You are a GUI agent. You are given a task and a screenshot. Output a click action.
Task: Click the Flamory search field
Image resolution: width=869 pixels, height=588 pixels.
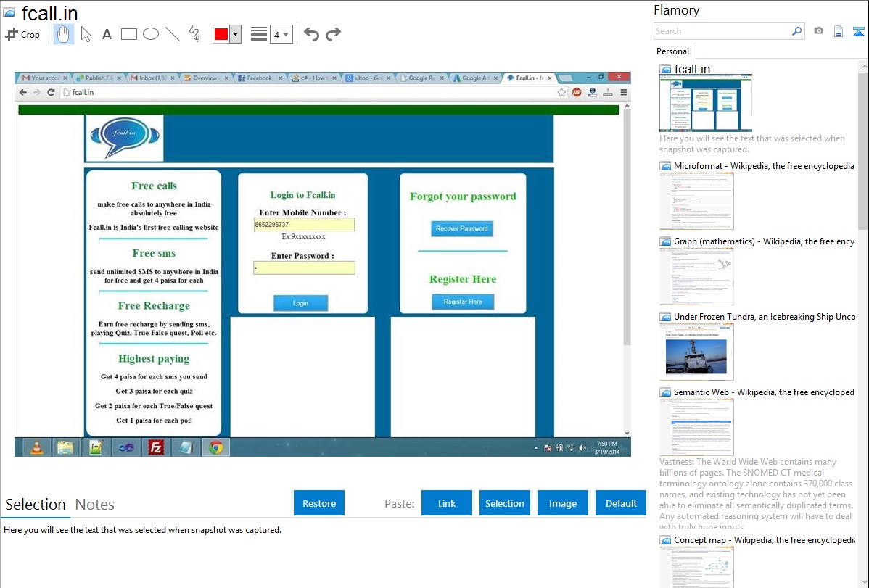pyautogui.click(x=722, y=31)
